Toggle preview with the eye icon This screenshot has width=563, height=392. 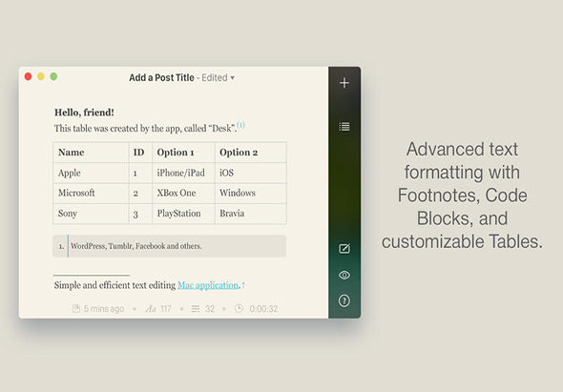[x=344, y=276]
